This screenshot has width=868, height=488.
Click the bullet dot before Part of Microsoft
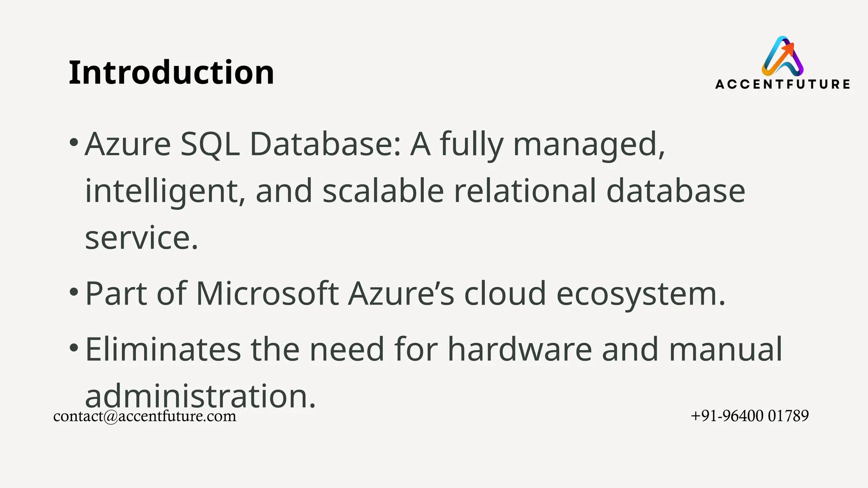(x=74, y=291)
